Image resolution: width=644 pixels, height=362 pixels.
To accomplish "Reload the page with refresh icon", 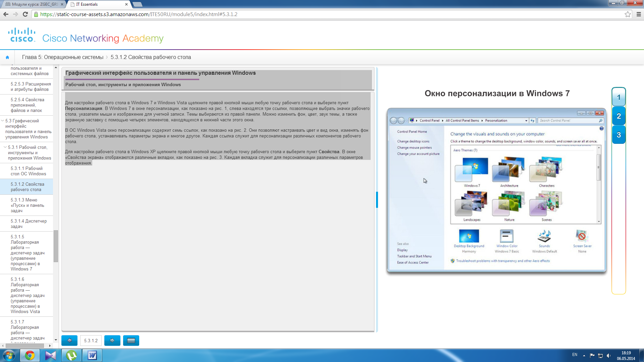I will click(x=25, y=14).
